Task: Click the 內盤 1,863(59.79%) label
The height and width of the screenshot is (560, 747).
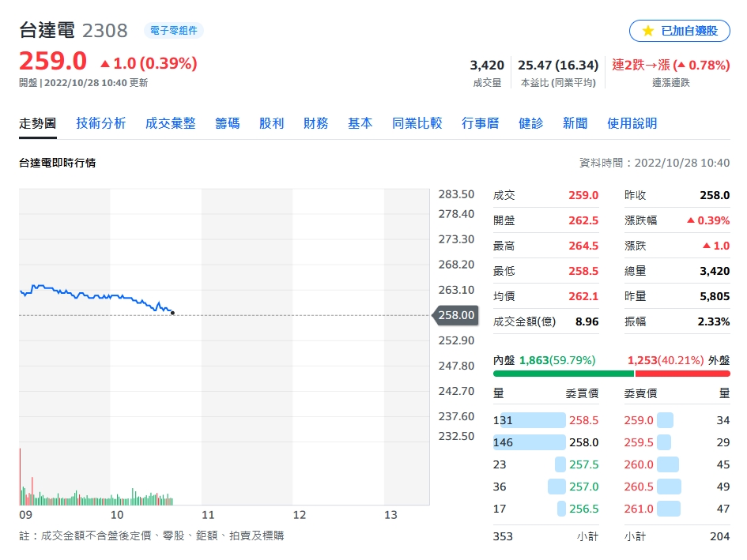Action: pyautogui.click(x=544, y=360)
